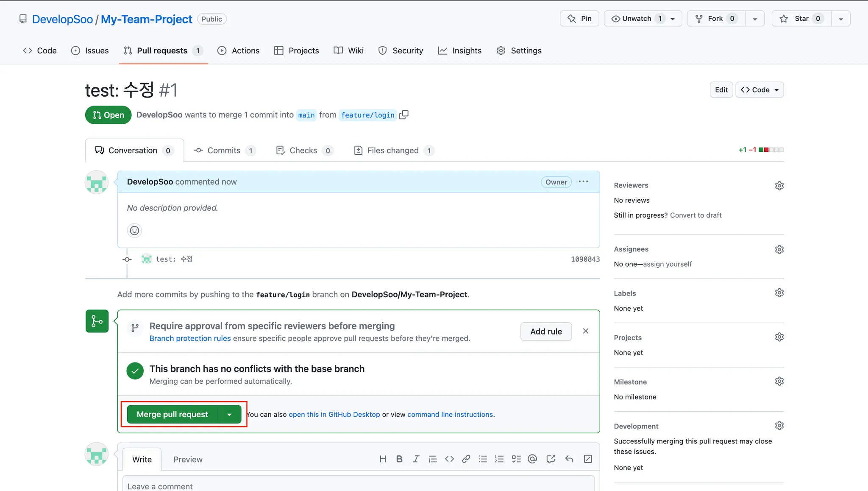Image resolution: width=868 pixels, height=491 pixels.
Task: Expand the Star lists dropdown arrow
Action: point(841,19)
